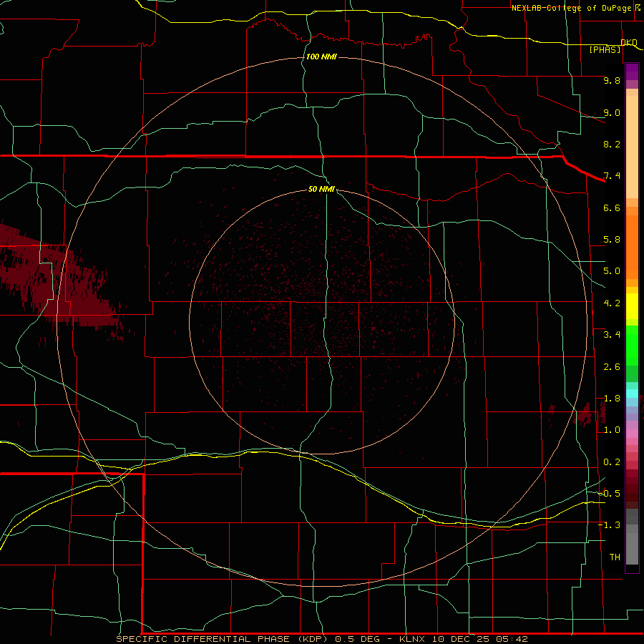644x644 pixels.
Task: Click the NEXLAB-College of DuPage label
Action: pyautogui.click(x=571, y=8)
